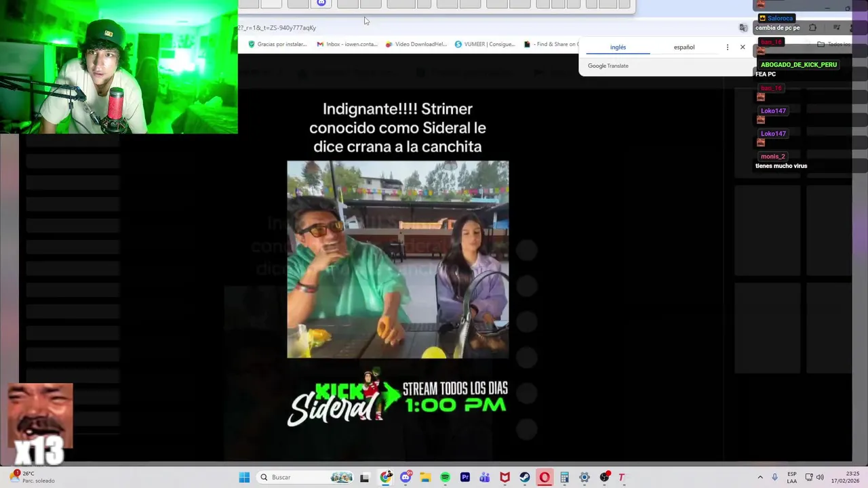Close the Google Translate popup
This screenshot has width=868, height=488.
pyautogui.click(x=743, y=47)
